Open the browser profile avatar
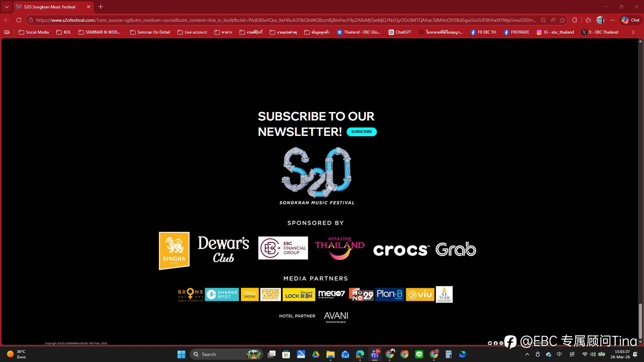644x362 pixels. (600, 20)
